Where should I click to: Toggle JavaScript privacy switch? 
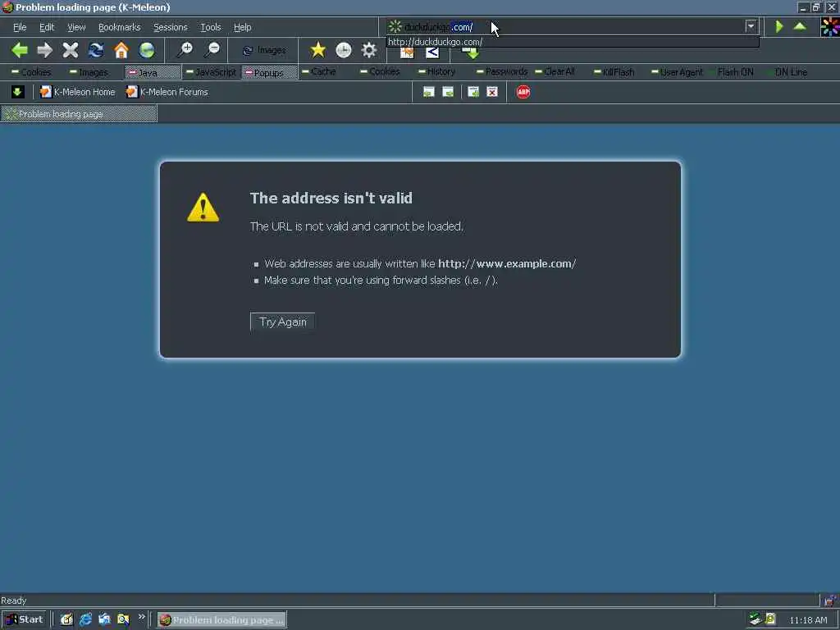(211, 72)
